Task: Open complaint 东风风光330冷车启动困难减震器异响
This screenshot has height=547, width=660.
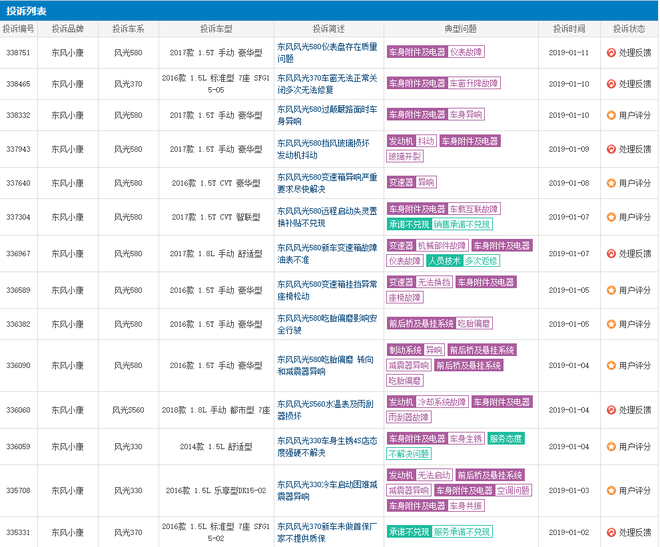Action: click(x=327, y=490)
